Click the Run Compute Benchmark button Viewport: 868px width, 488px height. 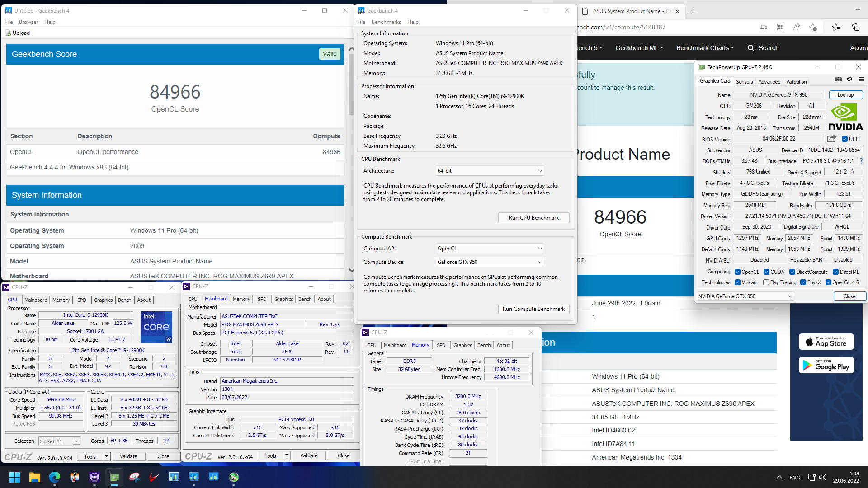533,309
